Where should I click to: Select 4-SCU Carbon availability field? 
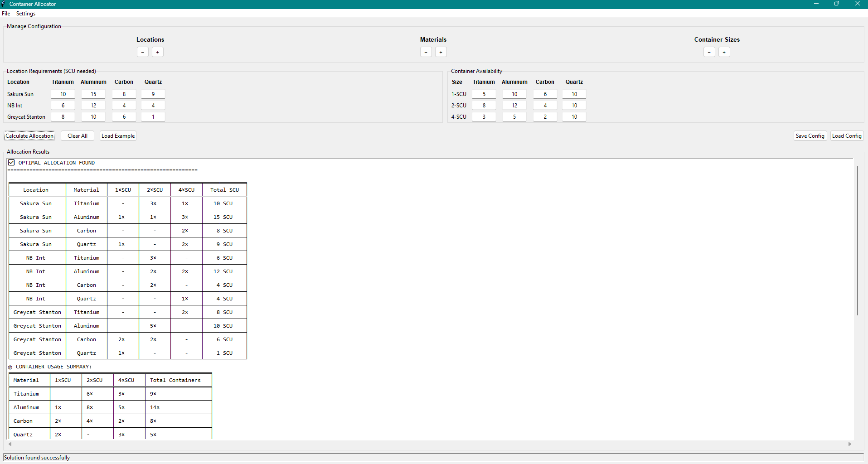545,116
